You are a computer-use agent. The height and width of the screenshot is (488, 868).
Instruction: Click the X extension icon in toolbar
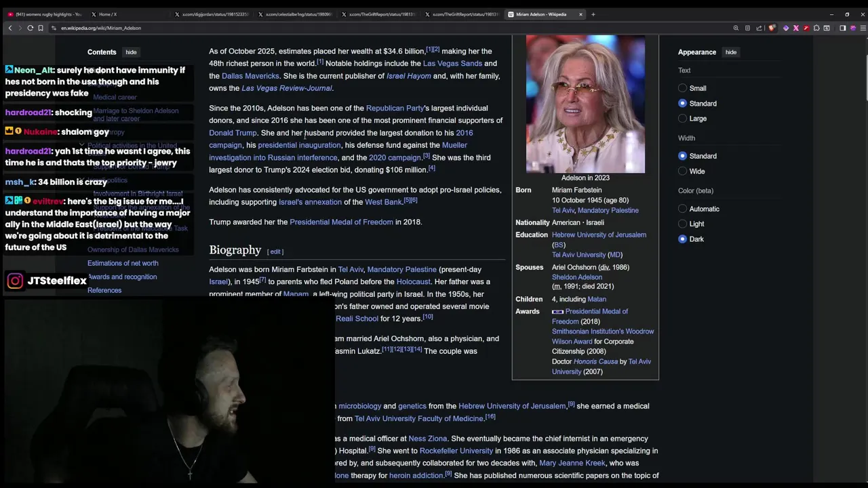point(796,28)
